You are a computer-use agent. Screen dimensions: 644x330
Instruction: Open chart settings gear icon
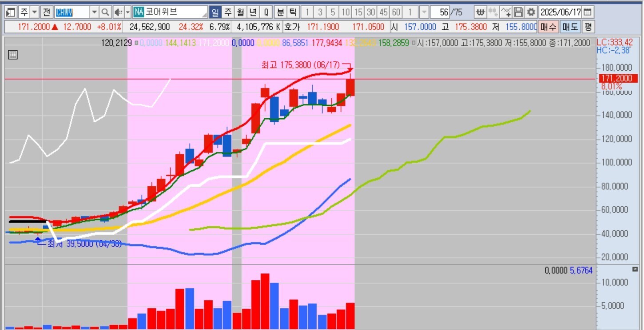(x=531, y=12)
